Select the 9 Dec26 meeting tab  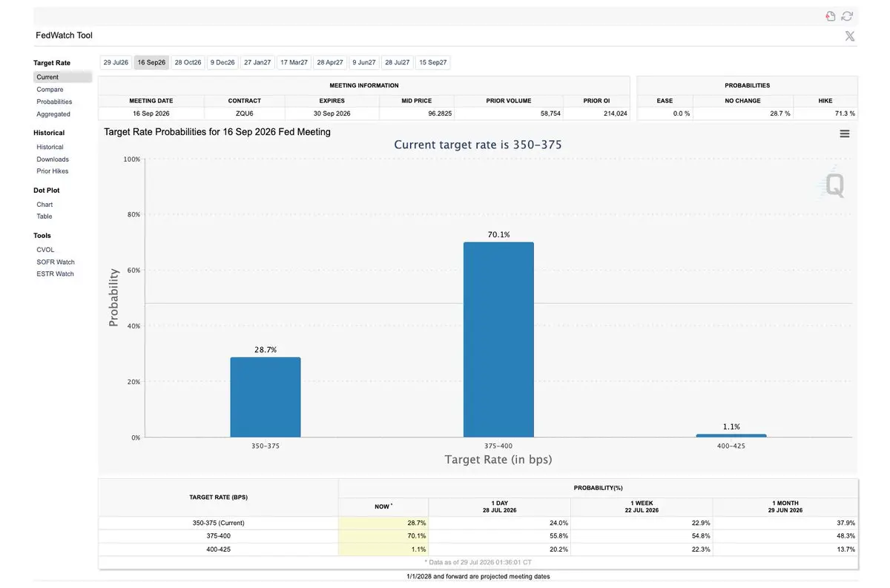(222, 63)
